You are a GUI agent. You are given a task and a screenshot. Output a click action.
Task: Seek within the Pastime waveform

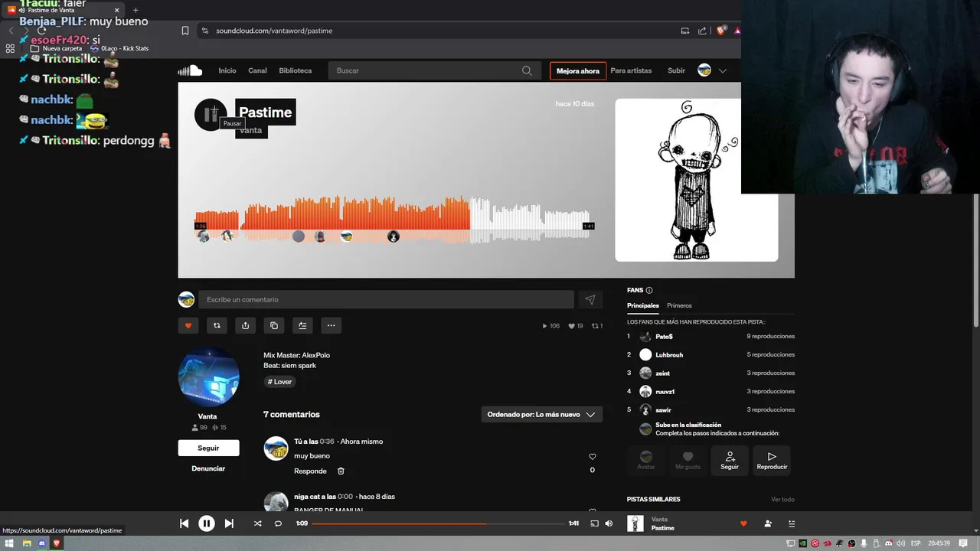(394, 220)
